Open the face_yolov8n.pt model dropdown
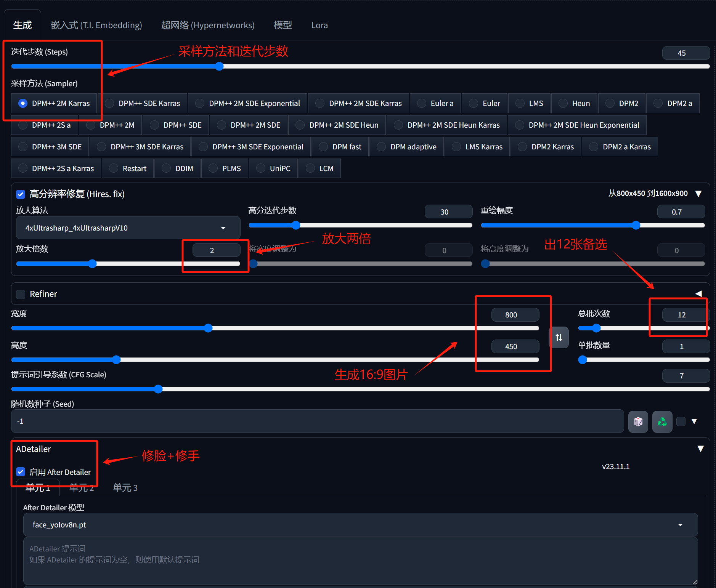Image resolution: width=716 pixels, height=588 pixels. coord(360,525)
